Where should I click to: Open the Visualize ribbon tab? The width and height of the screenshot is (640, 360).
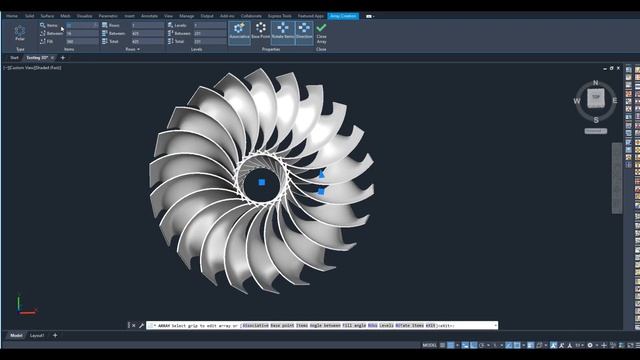coord(84,16)
